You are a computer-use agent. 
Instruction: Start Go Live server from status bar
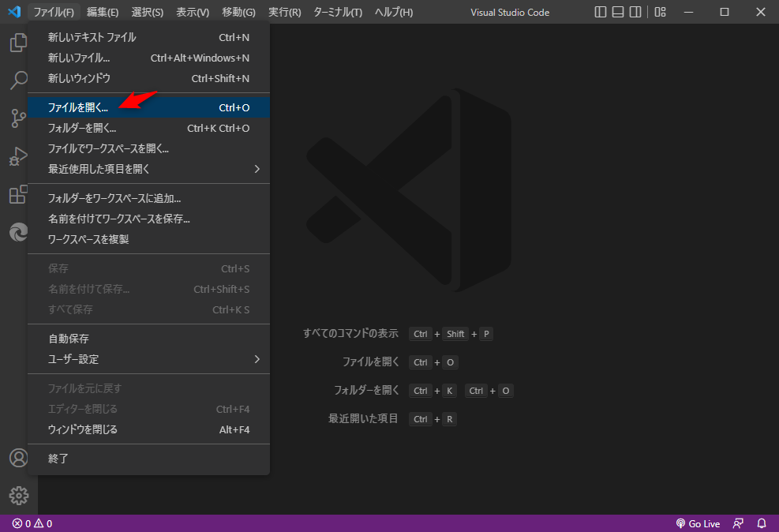click(x=698, y=523)
